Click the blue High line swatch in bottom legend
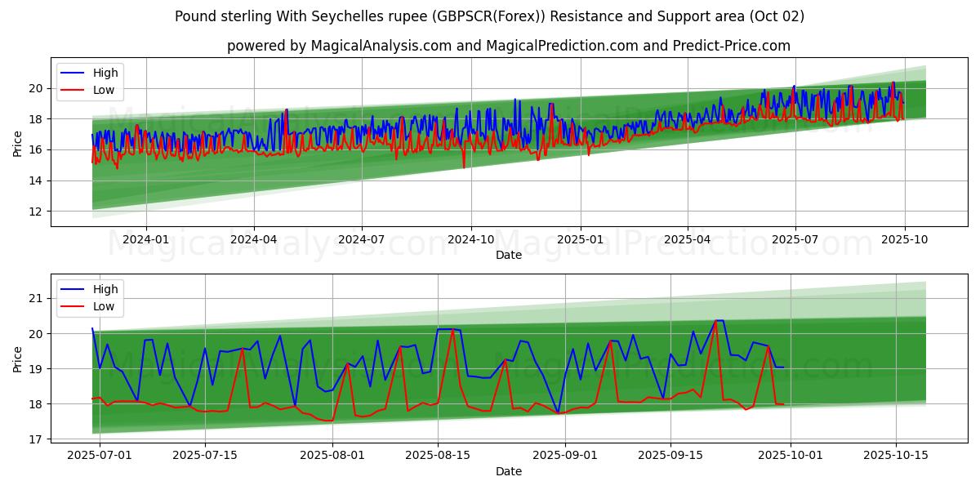This screenshot has width=980, height=490. [x=74, y=289]
